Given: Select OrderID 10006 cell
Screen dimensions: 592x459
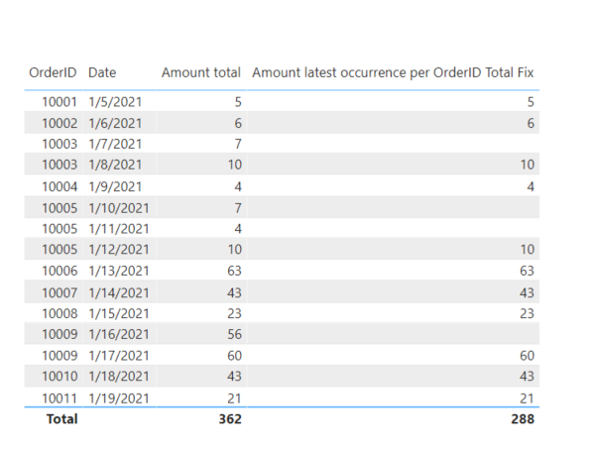Looking at the screenshot, I should pos(59,271).
